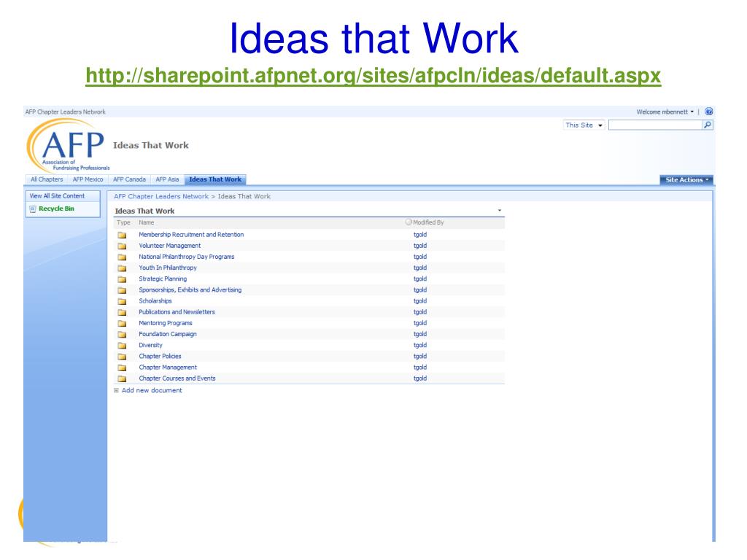Click folder icon for Youth In Philanthropy
Screen dimensions: 747x560
pos(123,268)
